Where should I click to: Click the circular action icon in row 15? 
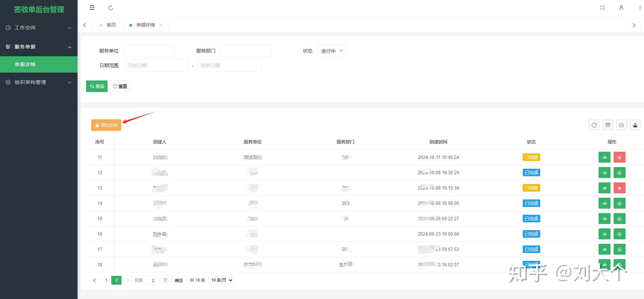coord(619,219)
